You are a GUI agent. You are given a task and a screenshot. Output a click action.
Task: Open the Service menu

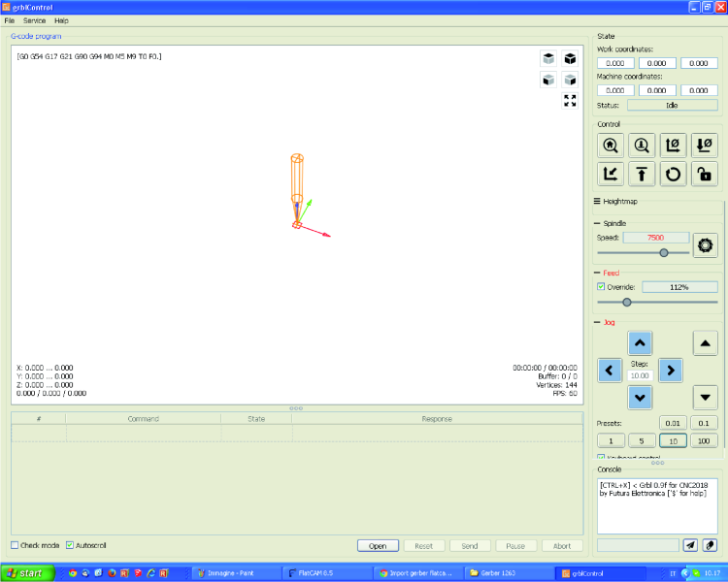point(34,21)
